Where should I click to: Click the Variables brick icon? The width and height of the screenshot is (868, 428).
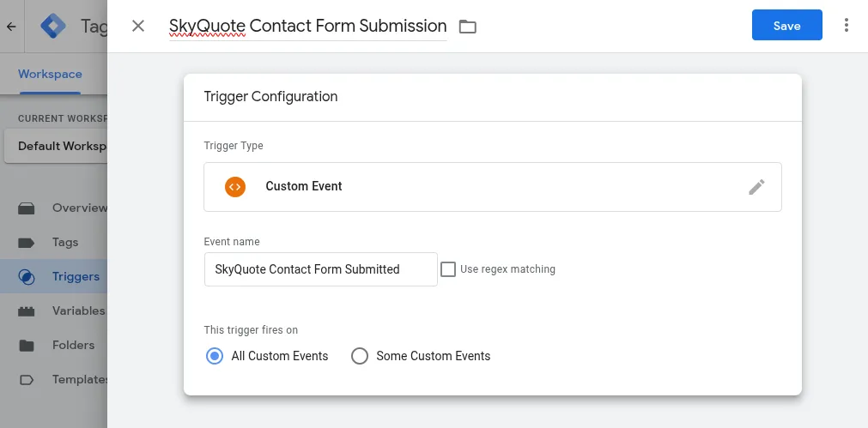(x=26, y=311)
